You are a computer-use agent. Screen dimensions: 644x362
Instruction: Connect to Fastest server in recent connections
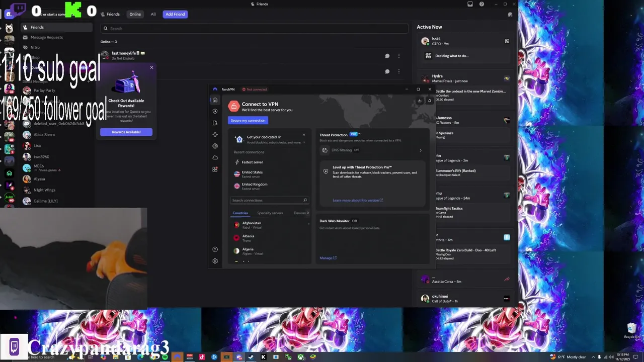tap(270, 162)
